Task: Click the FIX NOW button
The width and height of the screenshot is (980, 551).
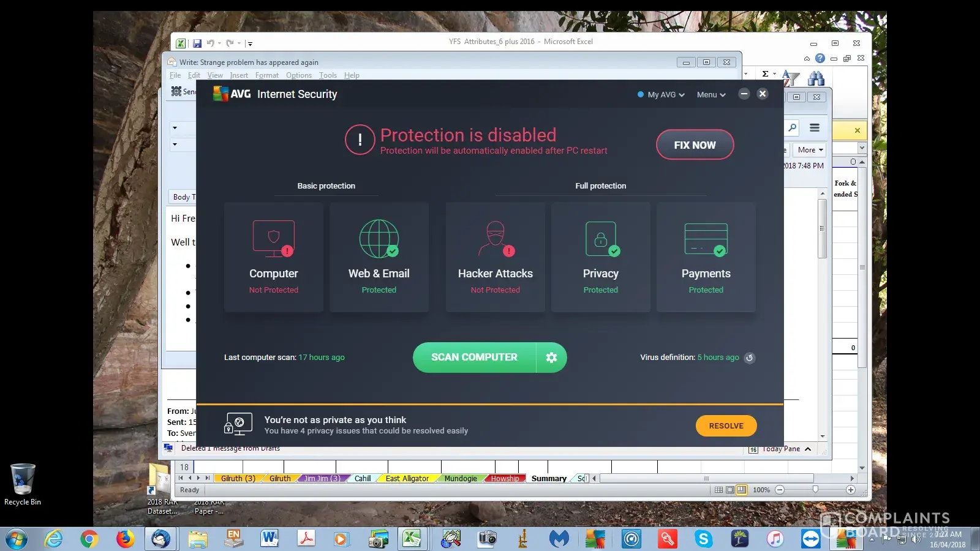Action: pyautogui.click(x=695, y=145)
